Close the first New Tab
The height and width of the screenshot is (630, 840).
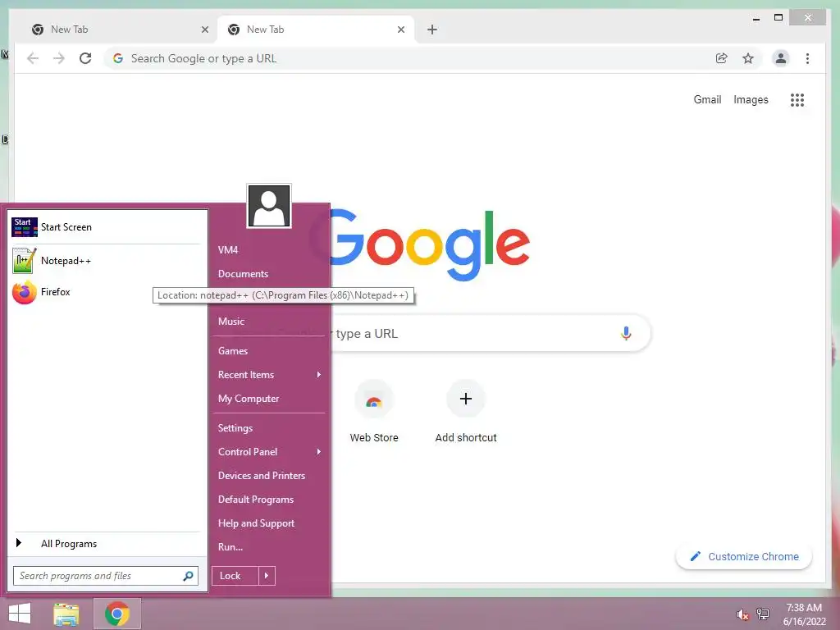point(204,30)
